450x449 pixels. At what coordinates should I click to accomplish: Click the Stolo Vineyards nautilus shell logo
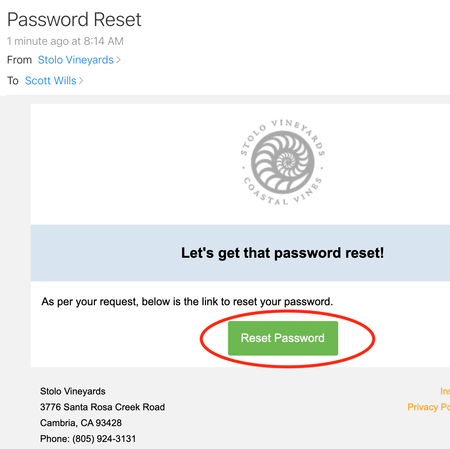pos(283,162)
